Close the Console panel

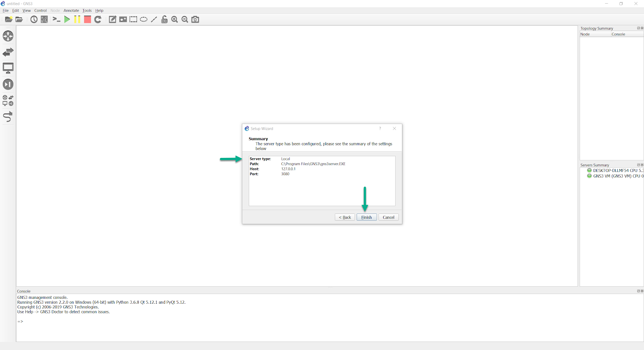click(x=642, y=291)
